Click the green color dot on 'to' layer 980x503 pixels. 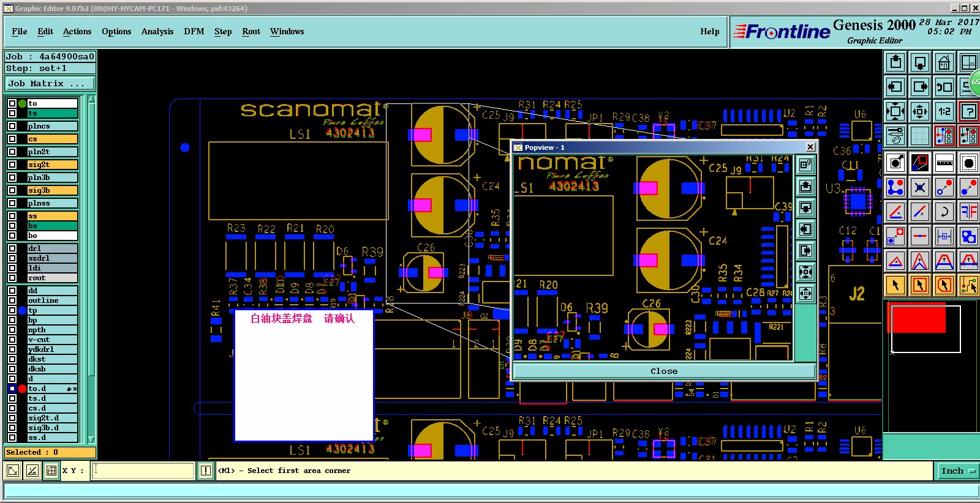coord(23,103)
